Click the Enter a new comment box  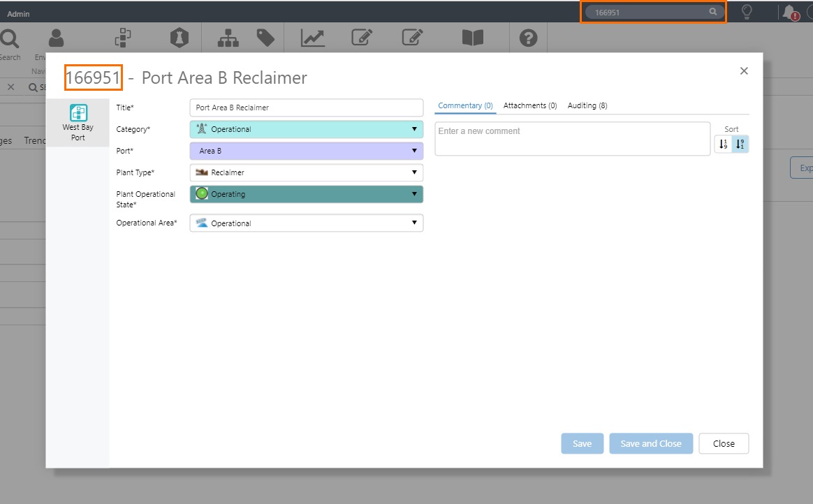tap(572, 139)
